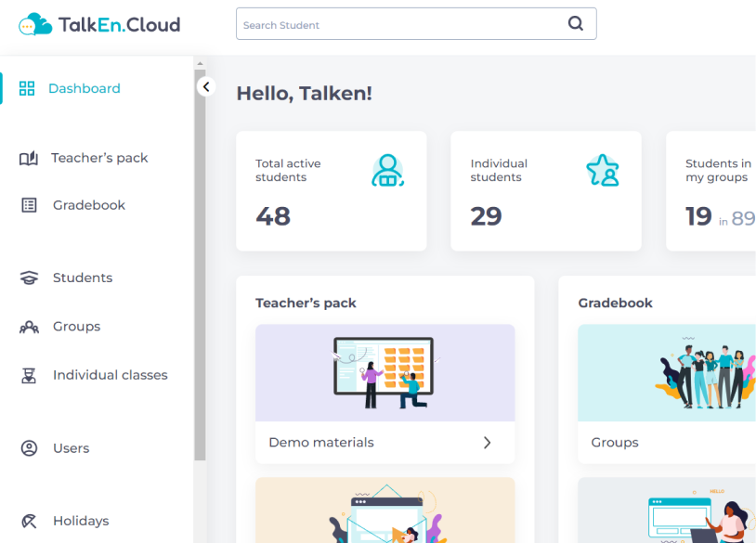Click the search magnifier icon
756x543 pixels.
coord(576,24)
